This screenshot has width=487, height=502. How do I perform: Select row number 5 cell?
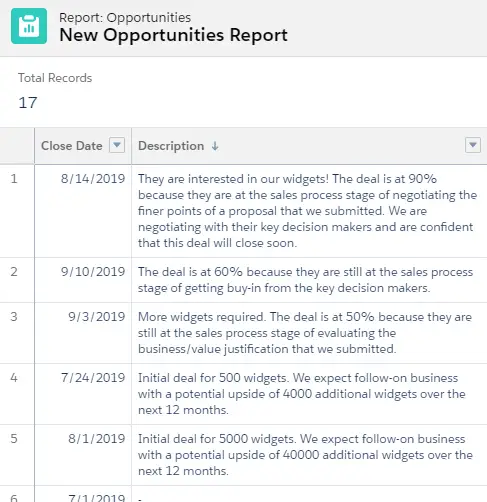[17, 455]
